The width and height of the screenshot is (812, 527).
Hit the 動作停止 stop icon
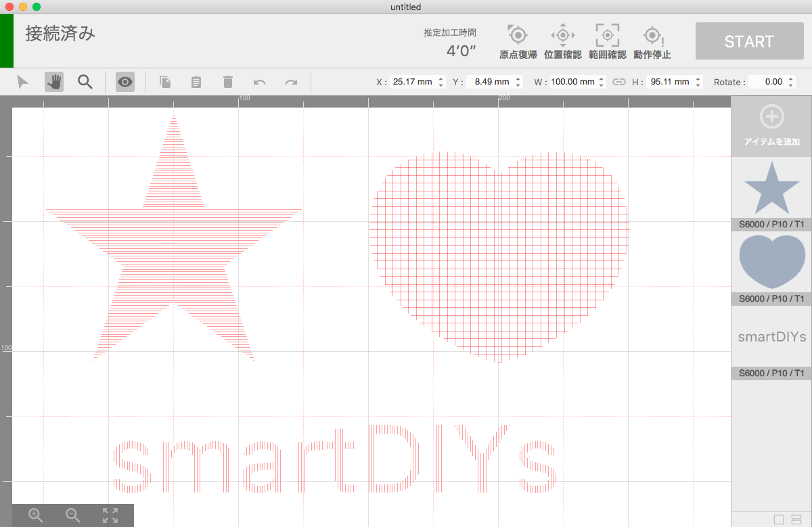[x=652, y=41]
